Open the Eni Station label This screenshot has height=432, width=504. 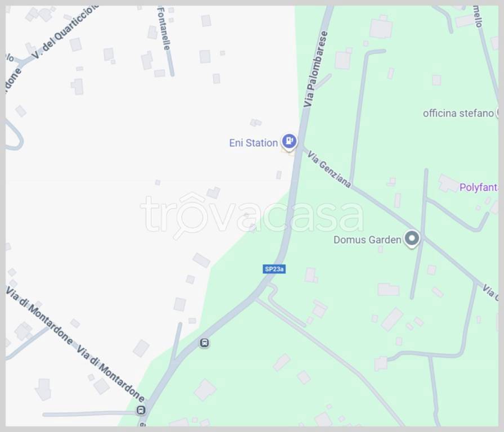pos(253,143)
